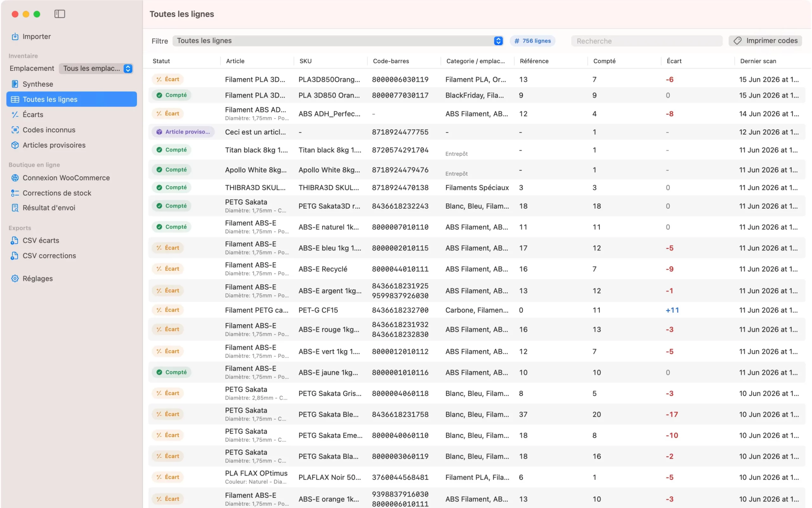Click the CSV écarts export icon

[14, 240]
